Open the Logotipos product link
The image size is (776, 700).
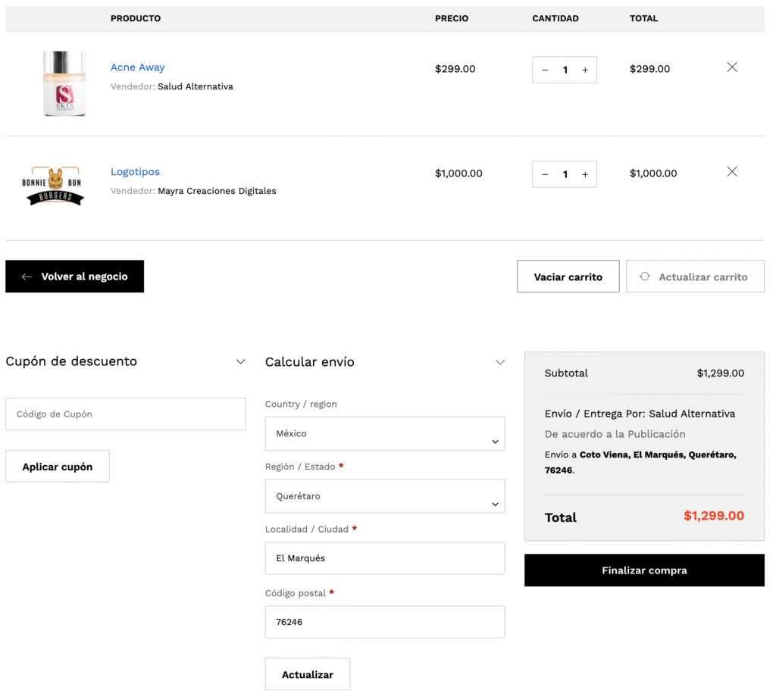coord(135,172)
